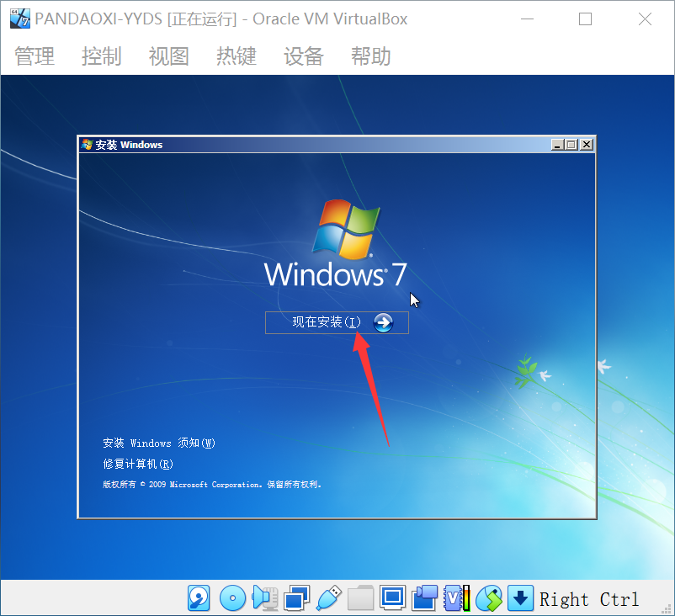Maximize the 安装 Windows installer window
This screenshot has width=675, height=616.
pyautogui.click(x=571, y=145)
